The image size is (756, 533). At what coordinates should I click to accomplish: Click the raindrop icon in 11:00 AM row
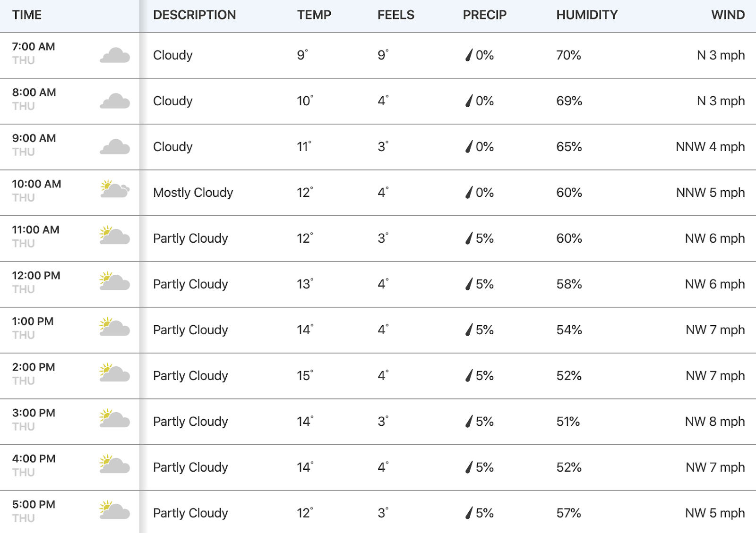pos(469,238)
